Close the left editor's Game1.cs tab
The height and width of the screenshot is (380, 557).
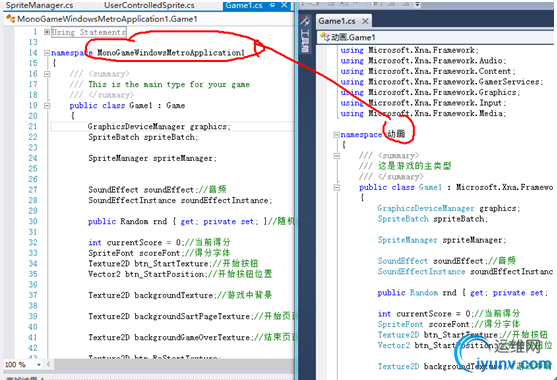click(x=284, y=5)
